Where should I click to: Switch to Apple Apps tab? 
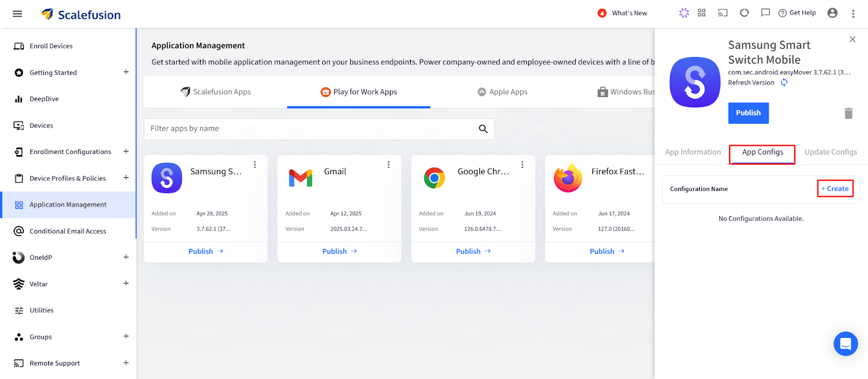coord(502,92)
